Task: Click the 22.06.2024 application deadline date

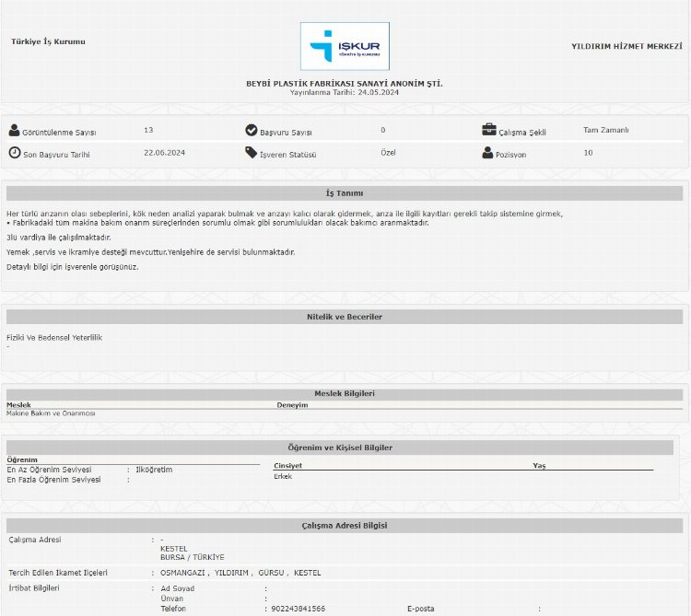Action: tap(165, 153)
